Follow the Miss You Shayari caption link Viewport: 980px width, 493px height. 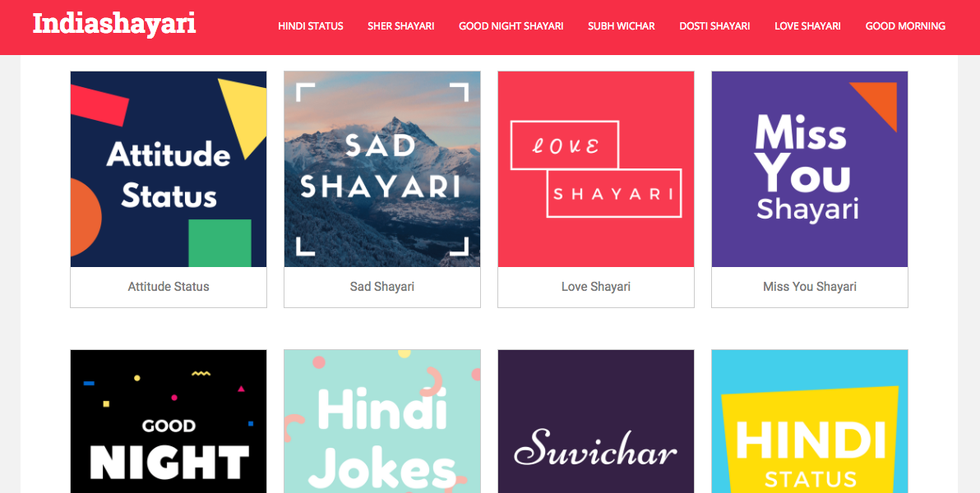(810, 287)
